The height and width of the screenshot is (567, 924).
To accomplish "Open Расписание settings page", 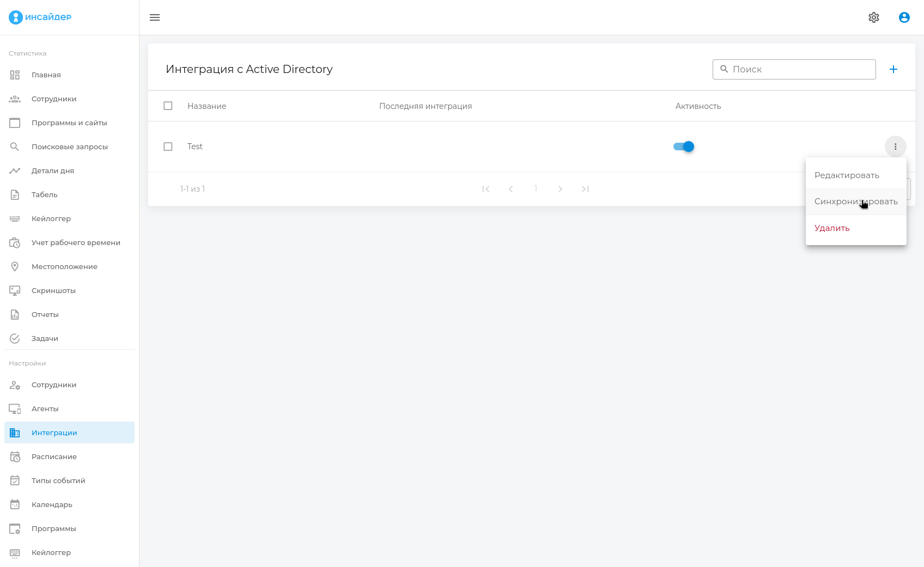I will coord(54,456).
